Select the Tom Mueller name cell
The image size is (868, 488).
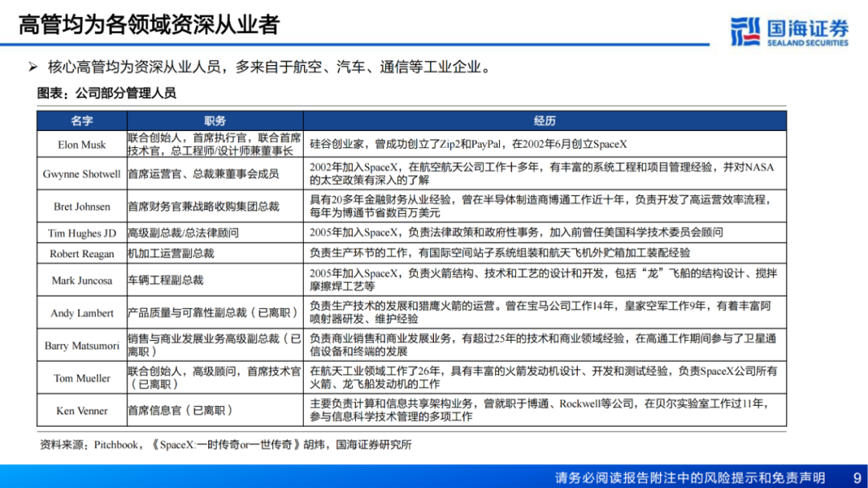coord(82,379)
